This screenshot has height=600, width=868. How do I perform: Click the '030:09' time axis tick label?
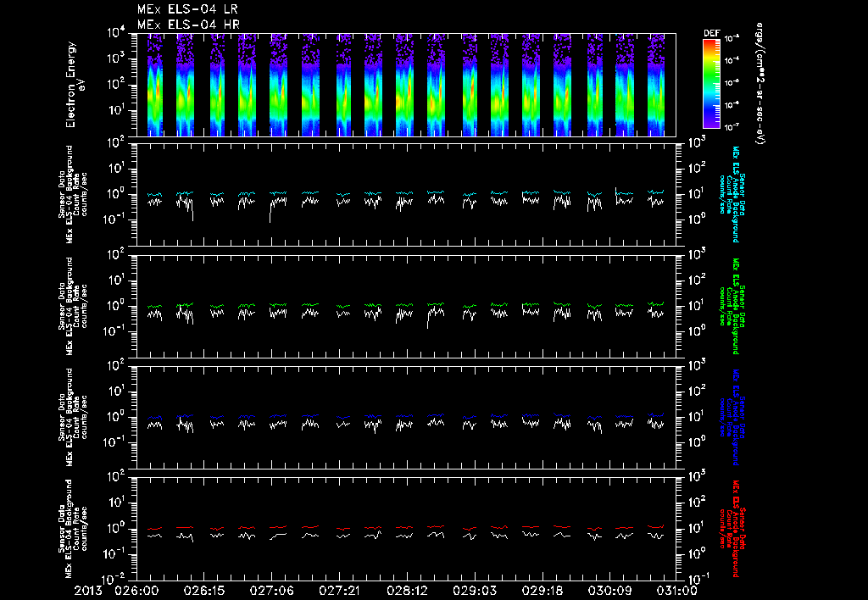pos(609,591)
